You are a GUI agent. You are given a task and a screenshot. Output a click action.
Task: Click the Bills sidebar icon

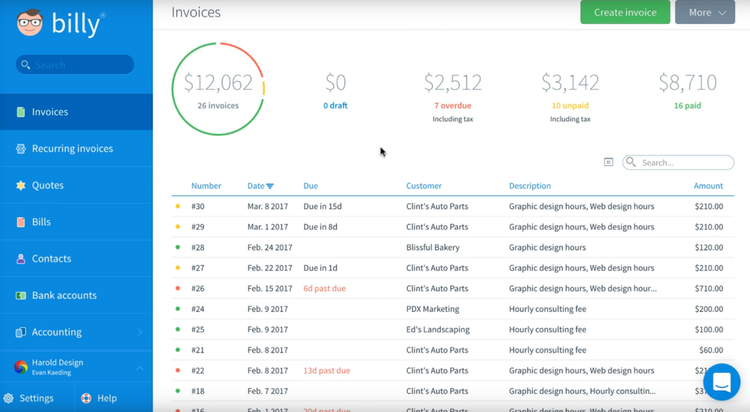[21, 222]
